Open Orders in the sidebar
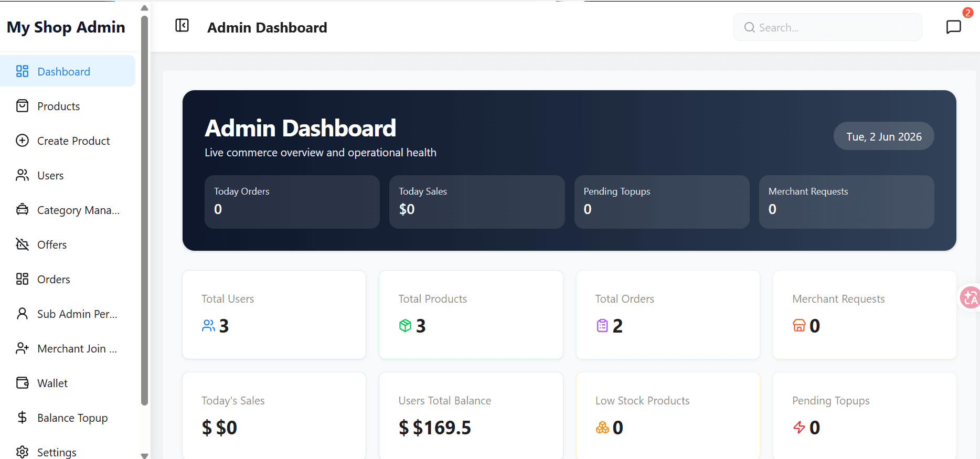This screenshot has width=980, height=459. 68,279
